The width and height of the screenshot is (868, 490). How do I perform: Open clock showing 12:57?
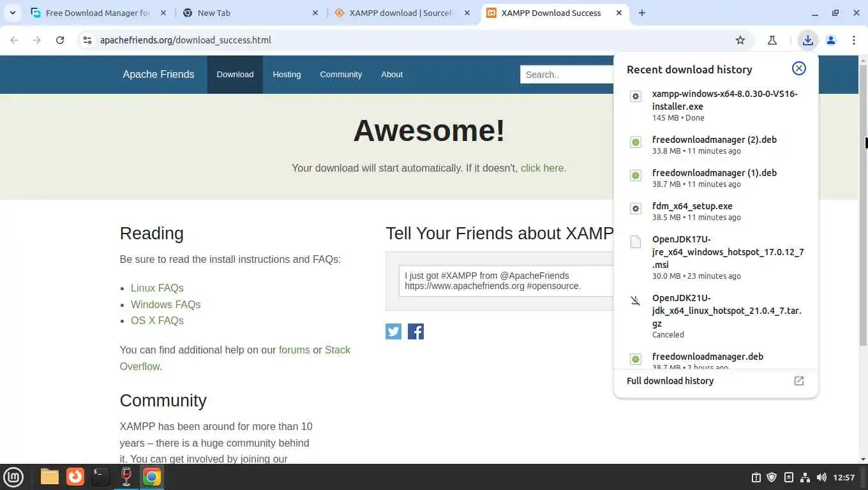tap(844, 477)
